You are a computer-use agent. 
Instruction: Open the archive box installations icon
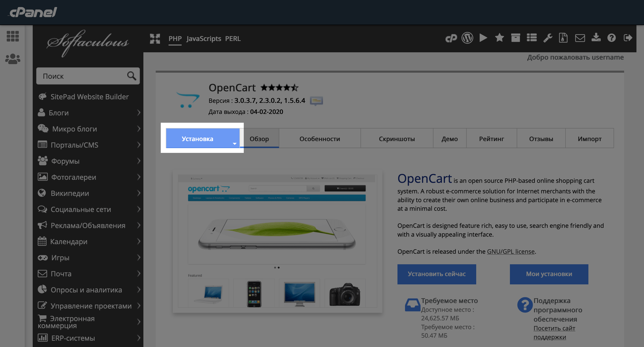[x=515, y=38]
